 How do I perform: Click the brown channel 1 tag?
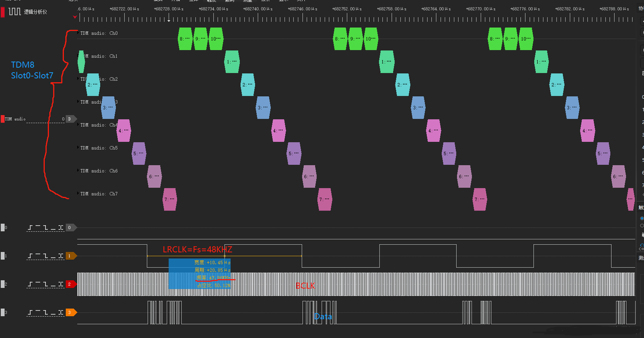71,256
